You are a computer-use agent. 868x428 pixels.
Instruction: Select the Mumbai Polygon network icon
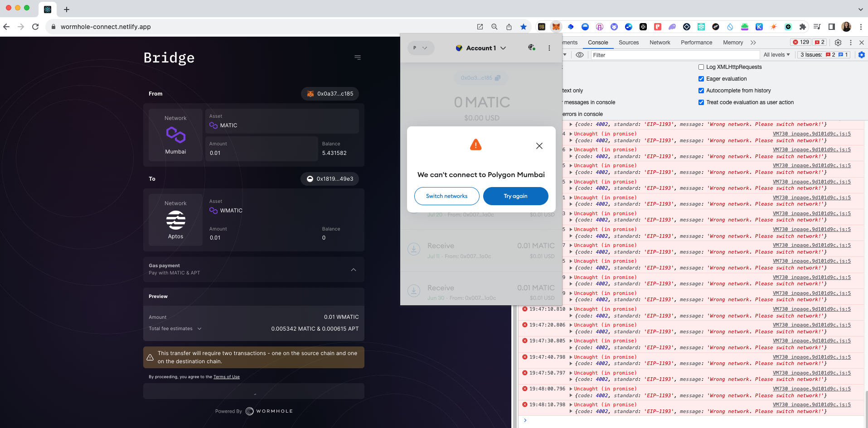[175, 134]
